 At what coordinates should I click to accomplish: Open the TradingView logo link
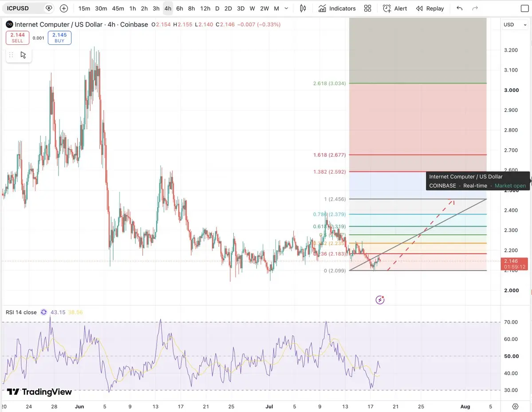pyautogui.click(x=39, y=392)
